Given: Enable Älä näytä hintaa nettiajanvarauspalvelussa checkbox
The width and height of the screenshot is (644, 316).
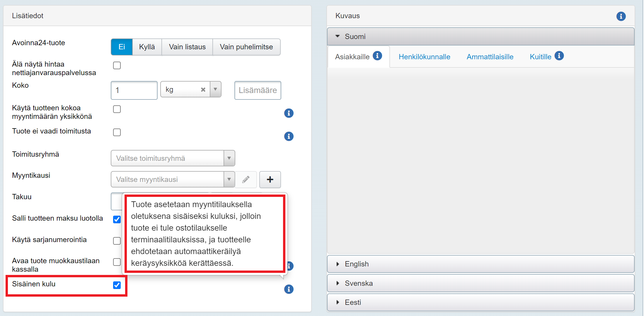Looking at the screenshot, I should click(x=117, y=65).
